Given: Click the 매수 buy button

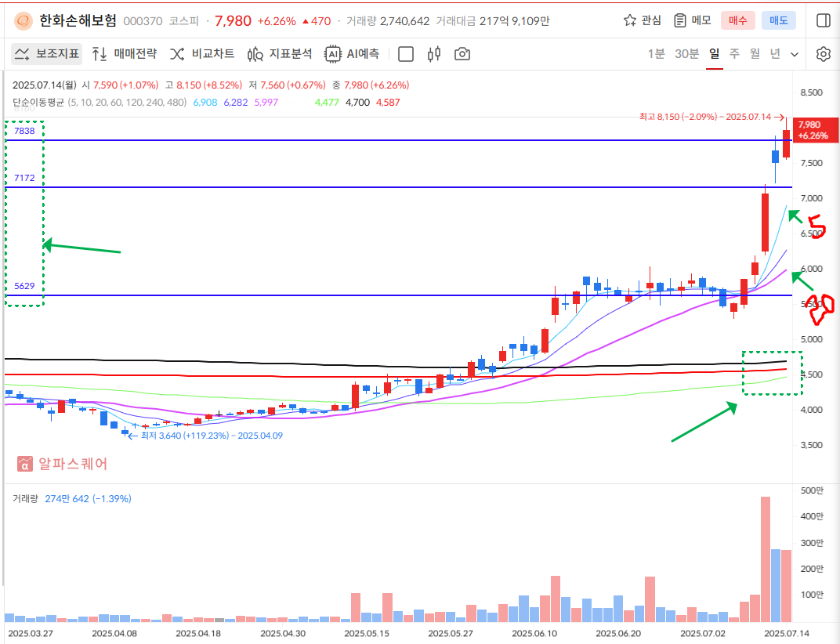Looking at the screenshot, I should (x=737, y=20).
